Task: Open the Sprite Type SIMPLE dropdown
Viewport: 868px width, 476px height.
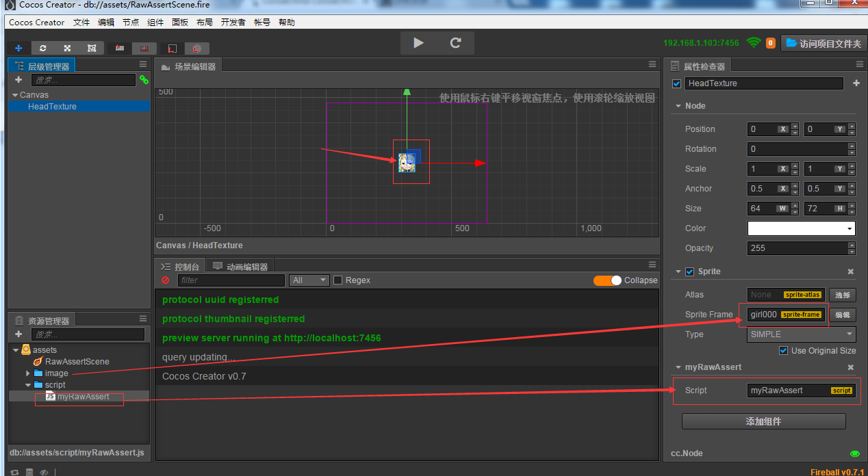Action: coord(802,334)
